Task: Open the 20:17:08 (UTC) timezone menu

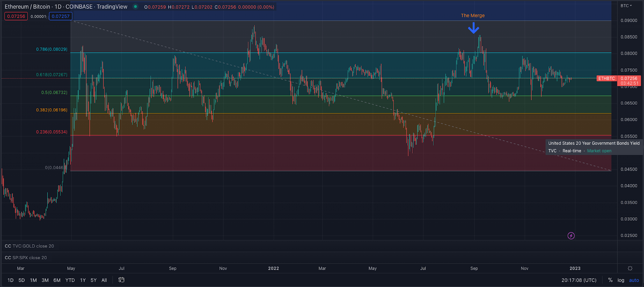Action: [579, 280]
